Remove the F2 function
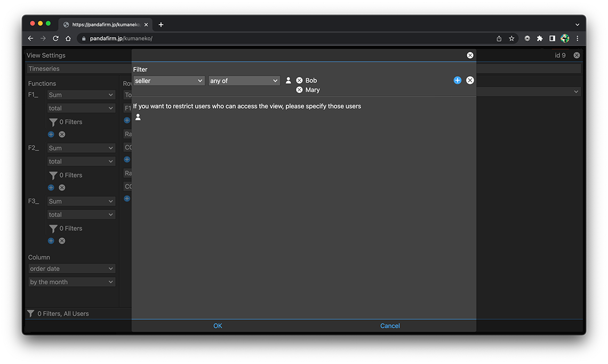 click(x=62, y=188)
